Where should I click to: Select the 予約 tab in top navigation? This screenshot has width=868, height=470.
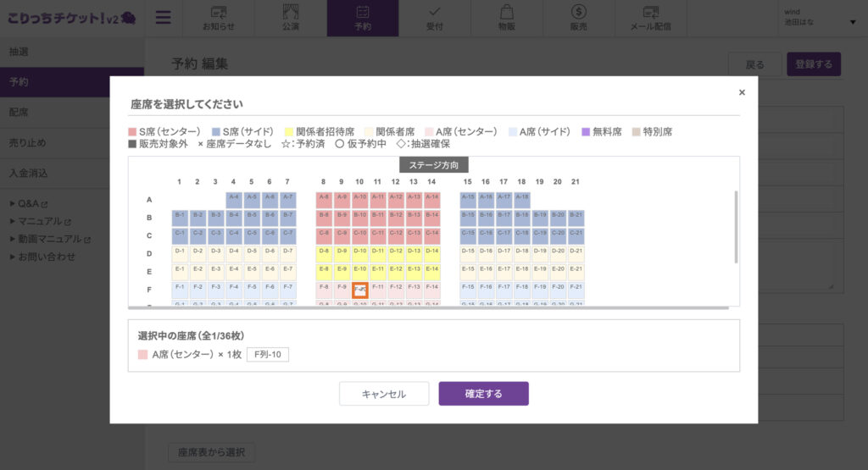[363, 19]
